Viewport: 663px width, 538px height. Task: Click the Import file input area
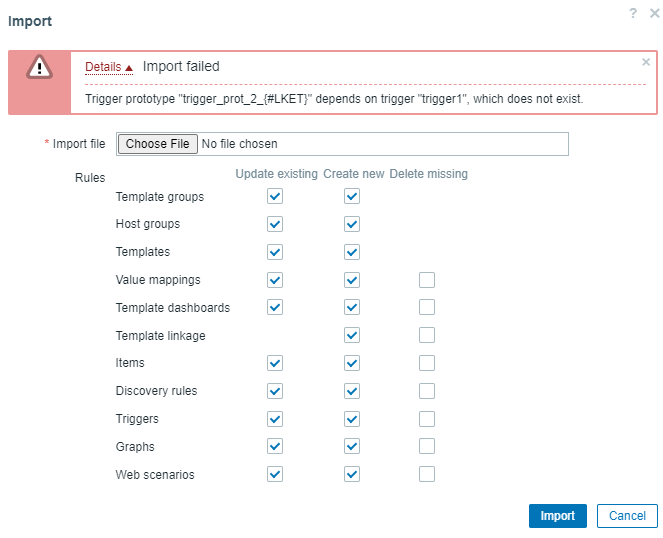(342, 144)
